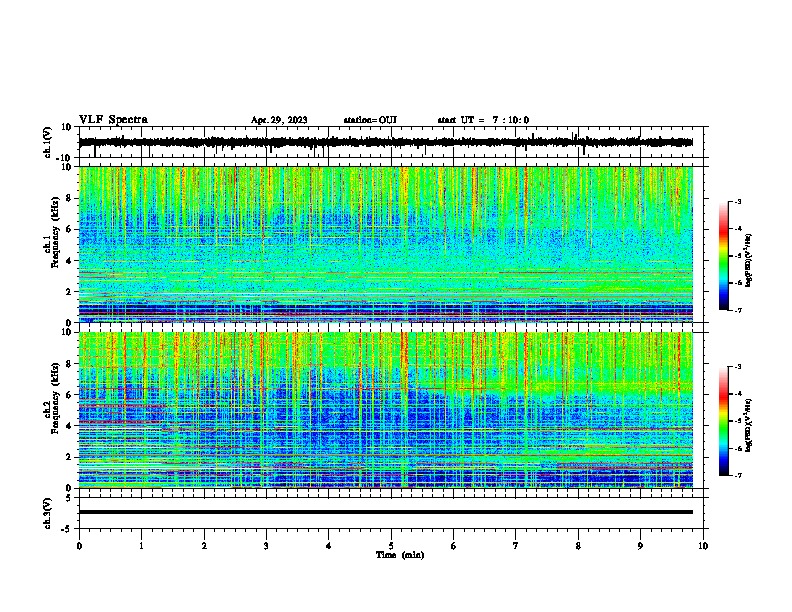
Task: Click the lower ch.2 color scale bar
Action: 724,421
